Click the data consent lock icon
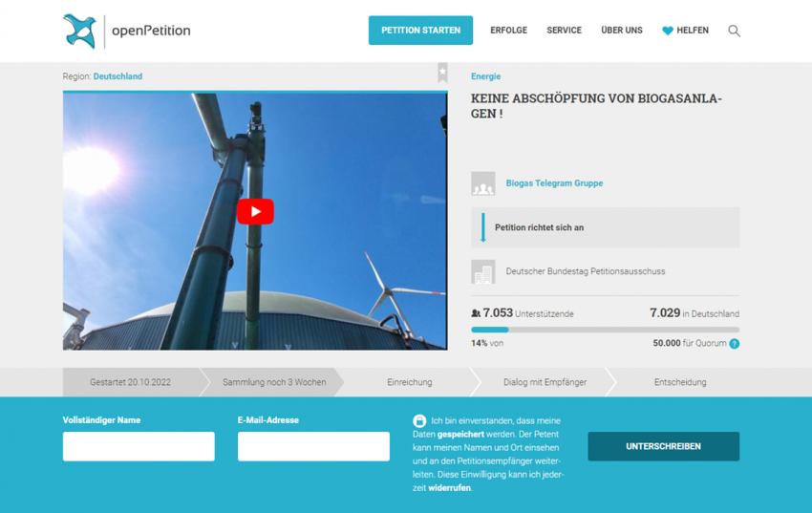The image size is (812, 513). [419, 421]
